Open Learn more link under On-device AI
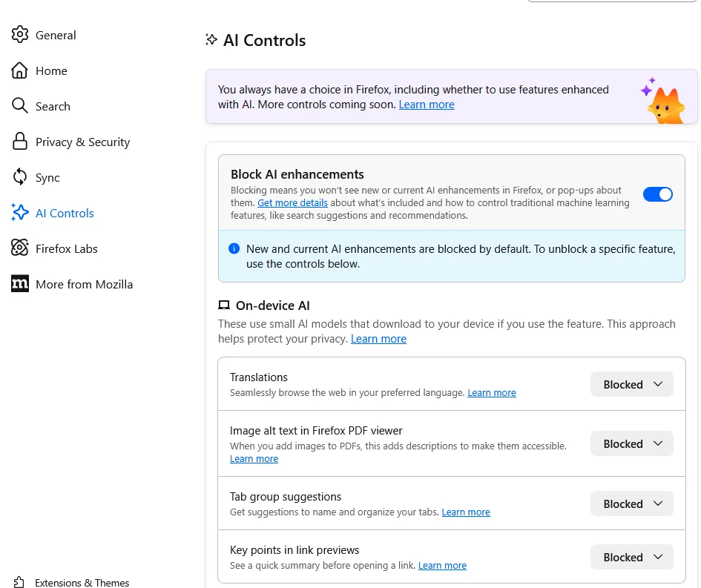This screenshot has width=701, height=588. 378,339
